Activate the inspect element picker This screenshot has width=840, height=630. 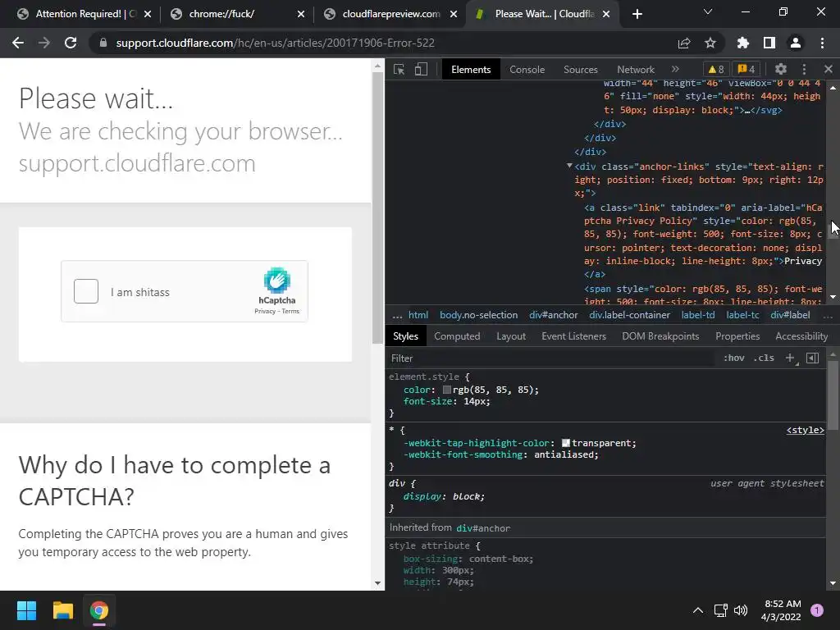pyautogui.click(x=399, y=70)
